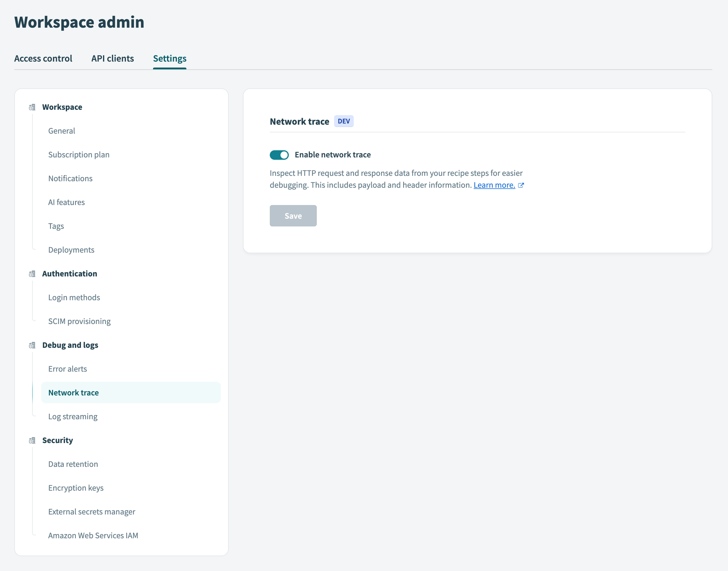Select Amazon Web Services IAM settings

click(x=93, y=535)
